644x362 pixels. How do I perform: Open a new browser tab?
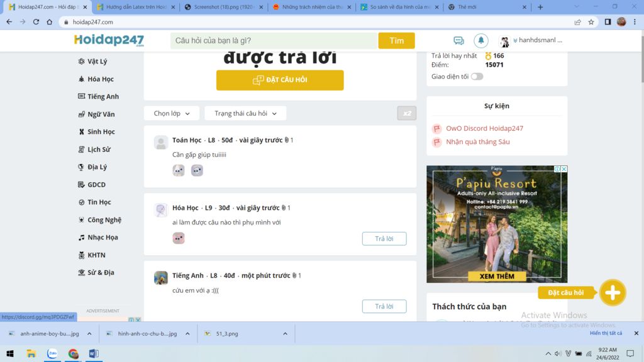coord(540,7)
